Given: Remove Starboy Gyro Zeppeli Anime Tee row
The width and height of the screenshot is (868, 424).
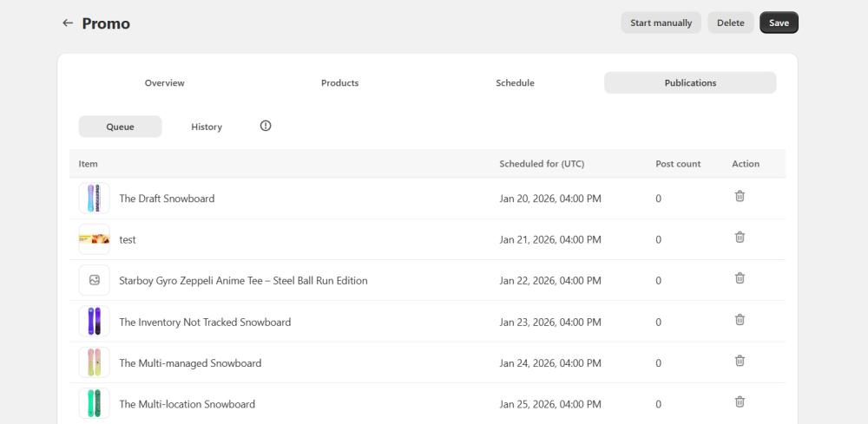Looking at the screenshot, I should click(740, 278).
